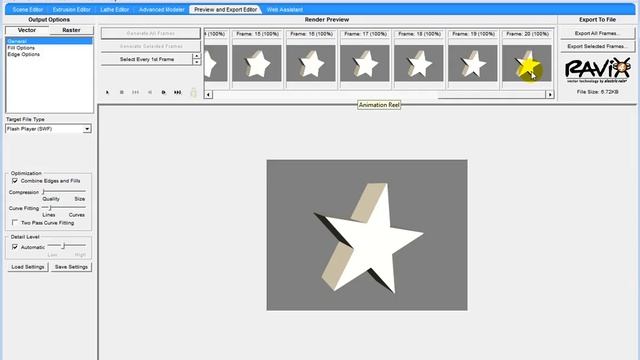Step back one frame
Image resolution: width=640 pixels, height=360 pixels.
coord(150,93)
